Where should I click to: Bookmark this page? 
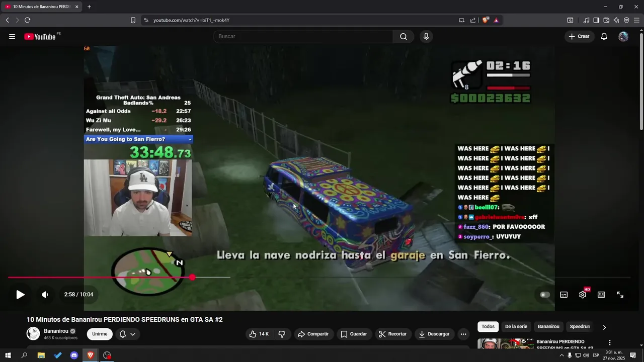tap(133, 20)
